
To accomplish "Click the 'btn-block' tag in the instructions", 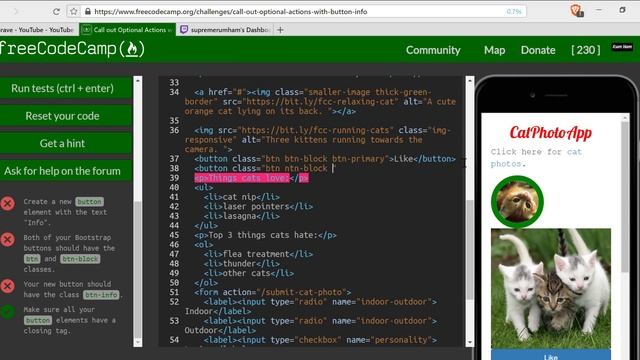I will [x=80, y=259].
